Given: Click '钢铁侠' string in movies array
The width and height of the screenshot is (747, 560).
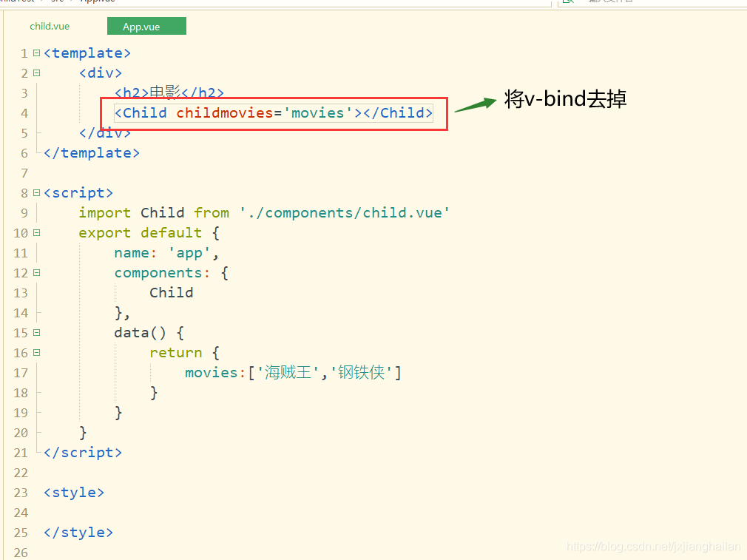Looking at the screenshot, I should [362, 372].
